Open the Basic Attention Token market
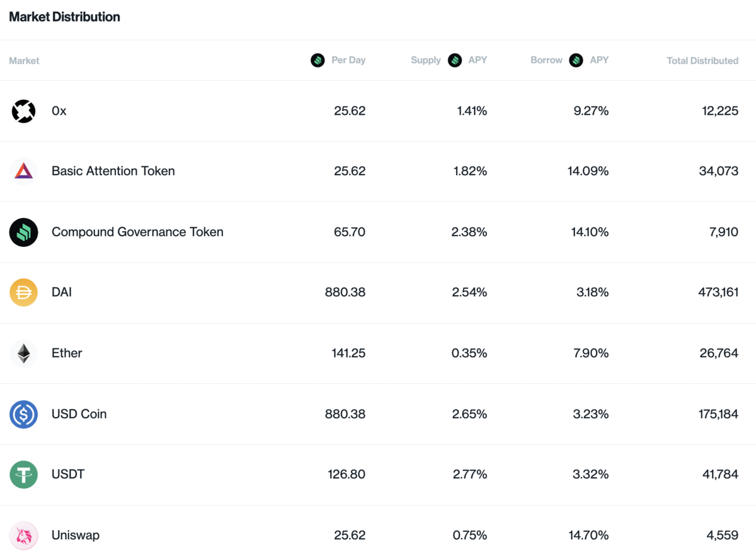 pyautogui.click(x=113, y=171)
